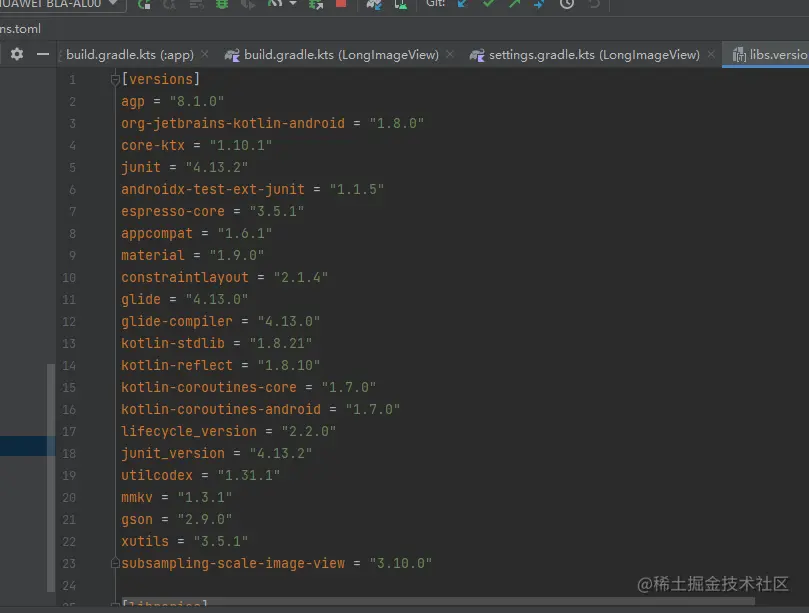Click the subsampling-scale-image-view "3.10.0" value
This screenshot has height=613, width=809.
(400, 563)
